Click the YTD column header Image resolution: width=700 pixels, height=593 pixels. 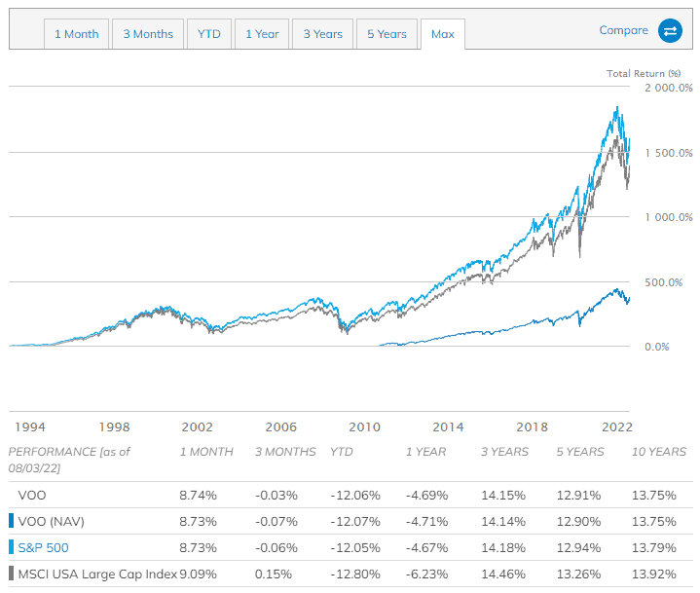(x=342, y=452)
